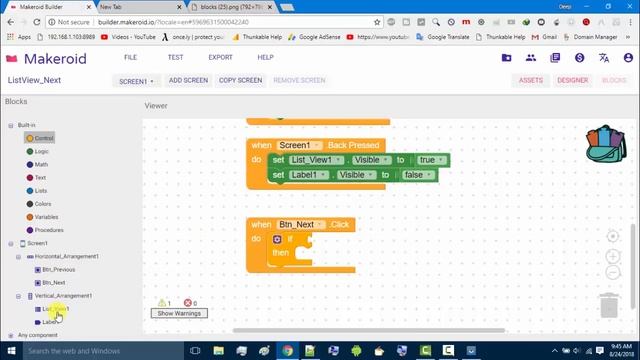
Task: Open the language translate icon
Action: coord(604,58)
